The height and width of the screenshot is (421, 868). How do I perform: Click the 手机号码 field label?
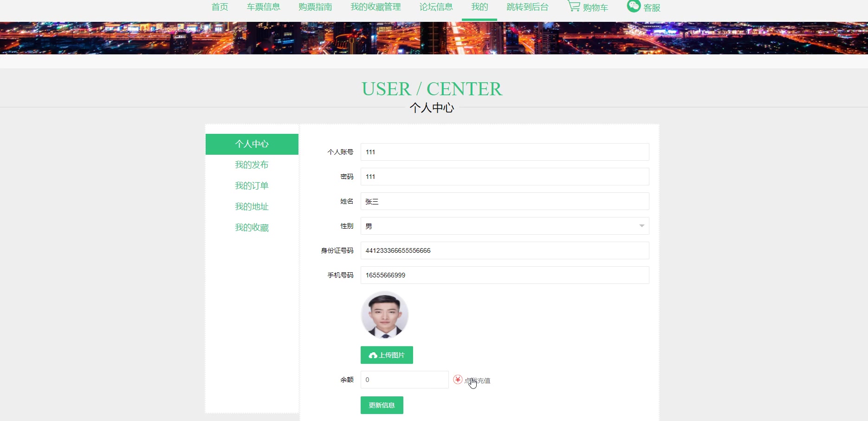340,275
